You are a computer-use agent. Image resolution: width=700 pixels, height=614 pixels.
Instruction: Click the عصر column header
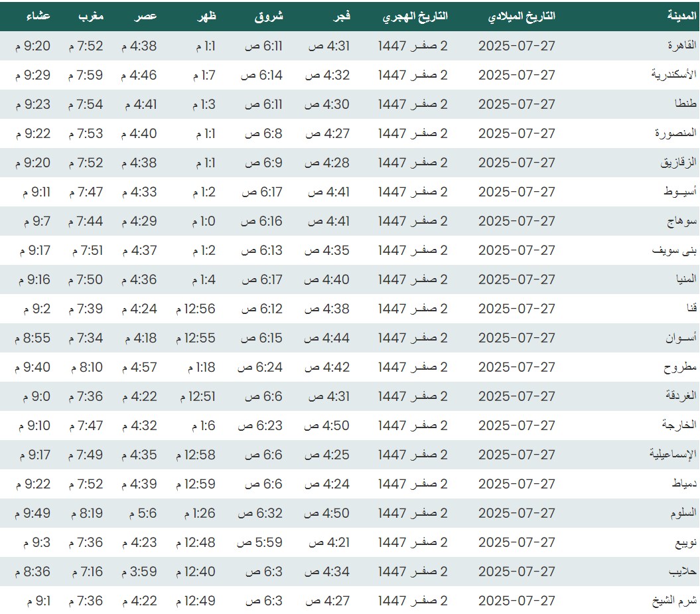(x=147, y=16)
